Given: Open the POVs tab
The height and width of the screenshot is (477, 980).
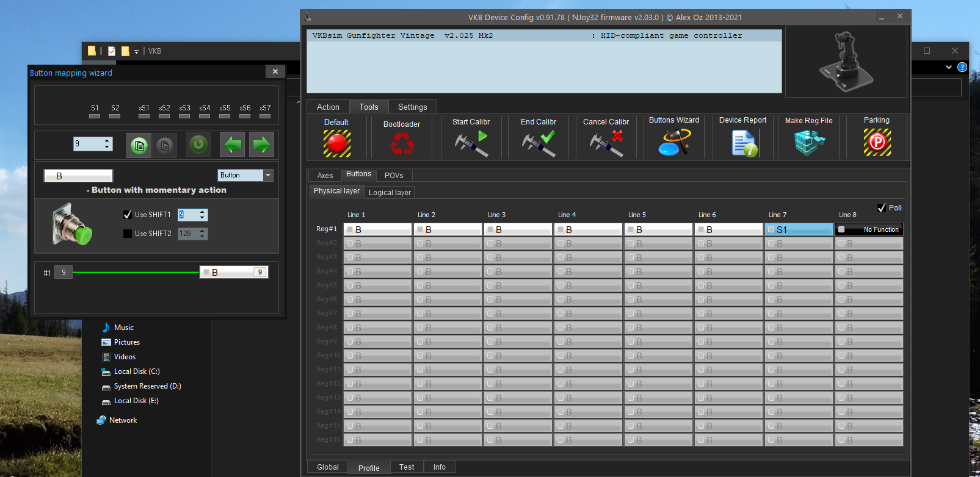Looking at the screenshot, I should click(394, 175).
